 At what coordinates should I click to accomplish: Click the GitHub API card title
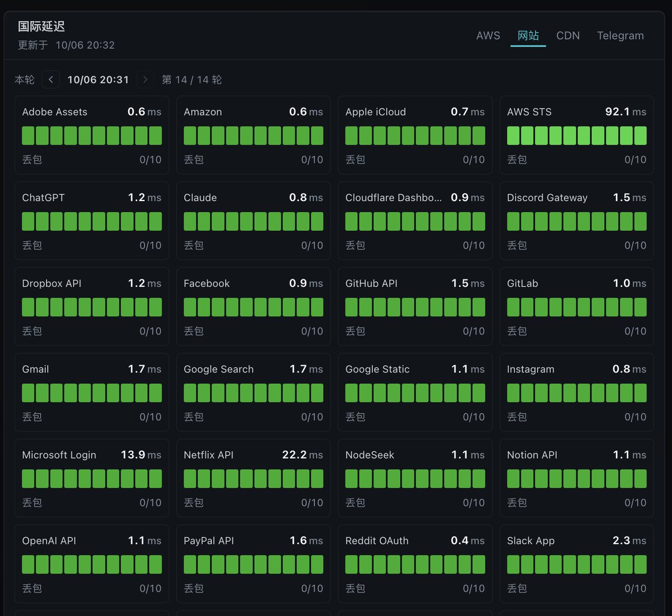(x=371, y=283)
